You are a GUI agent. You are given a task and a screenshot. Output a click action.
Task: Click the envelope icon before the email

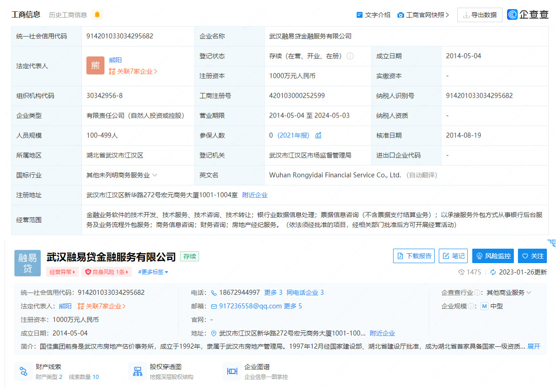[x=214, y=306]
